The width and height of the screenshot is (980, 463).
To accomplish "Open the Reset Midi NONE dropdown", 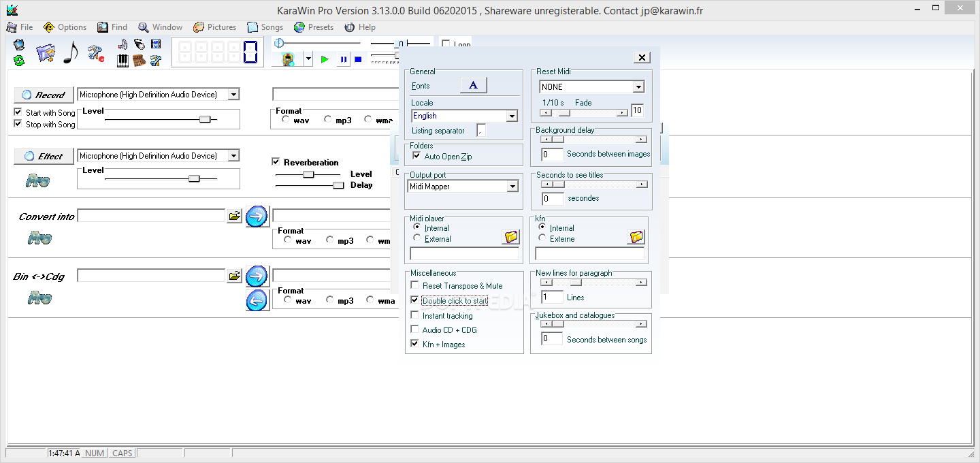I will click(638, 86).
